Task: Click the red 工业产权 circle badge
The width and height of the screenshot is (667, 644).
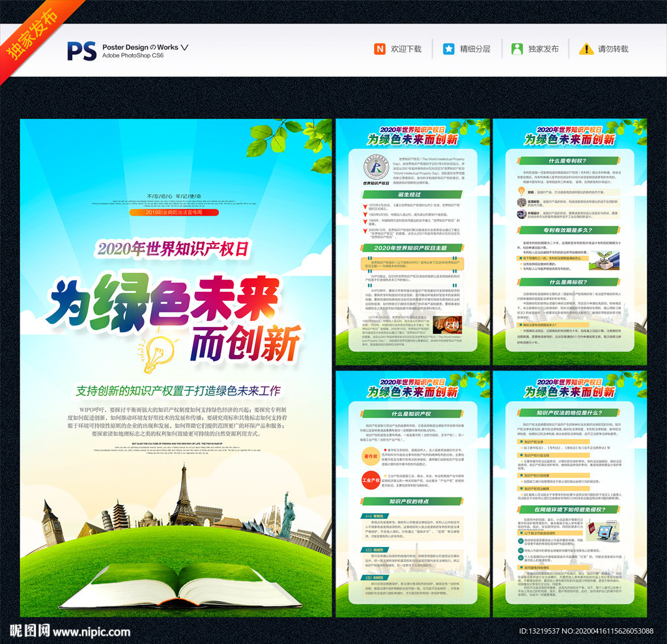Action: tap(371, 481)
